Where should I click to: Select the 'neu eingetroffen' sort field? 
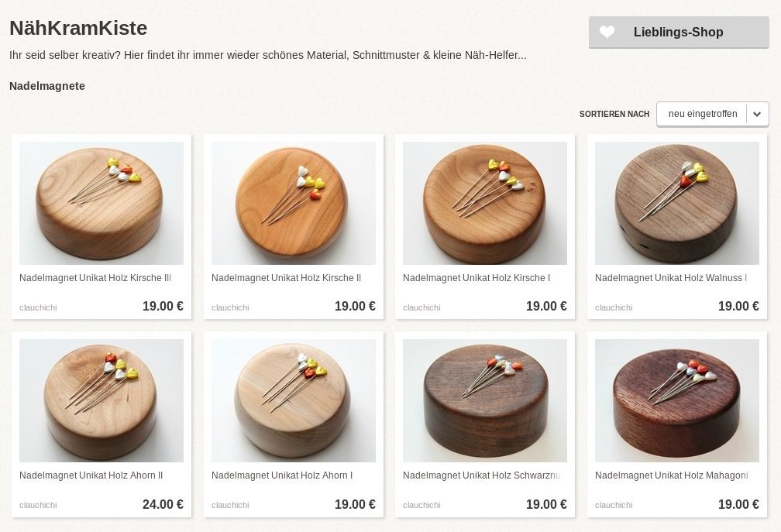point(712,114)
